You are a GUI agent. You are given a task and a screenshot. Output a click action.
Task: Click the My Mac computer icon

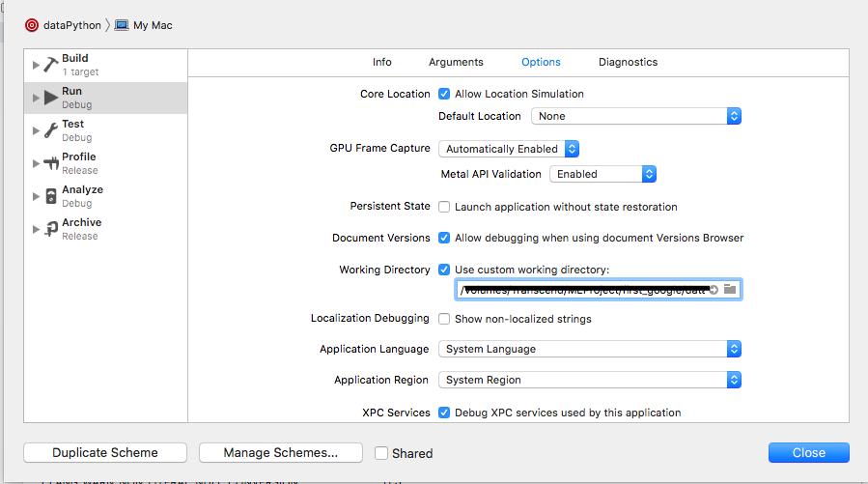[122, 25]
